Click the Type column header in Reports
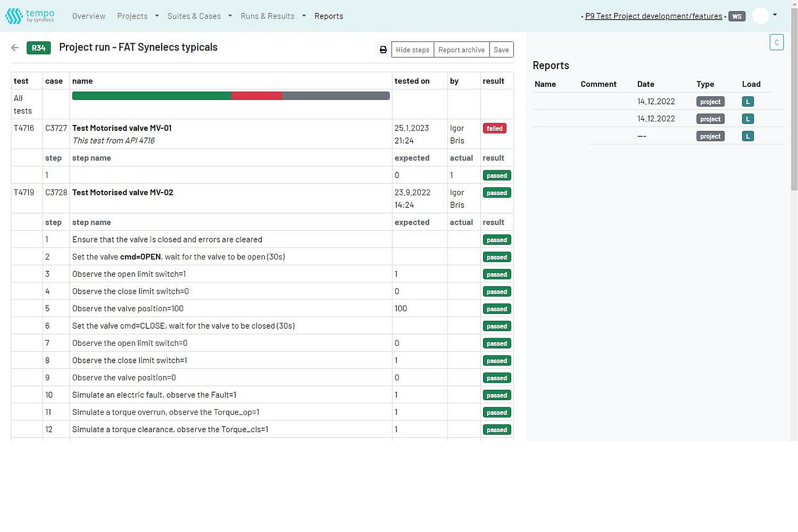 coord(705,84)
